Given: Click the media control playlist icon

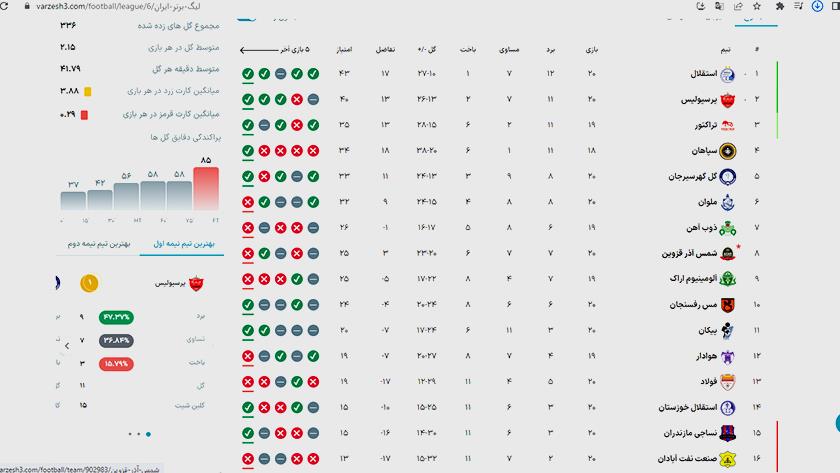Looking at the screenshot, I should point(798,6).
